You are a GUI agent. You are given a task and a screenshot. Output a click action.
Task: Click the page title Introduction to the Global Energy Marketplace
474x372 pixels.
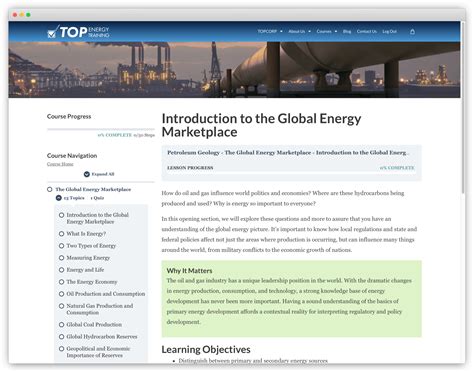click(261, 125)
